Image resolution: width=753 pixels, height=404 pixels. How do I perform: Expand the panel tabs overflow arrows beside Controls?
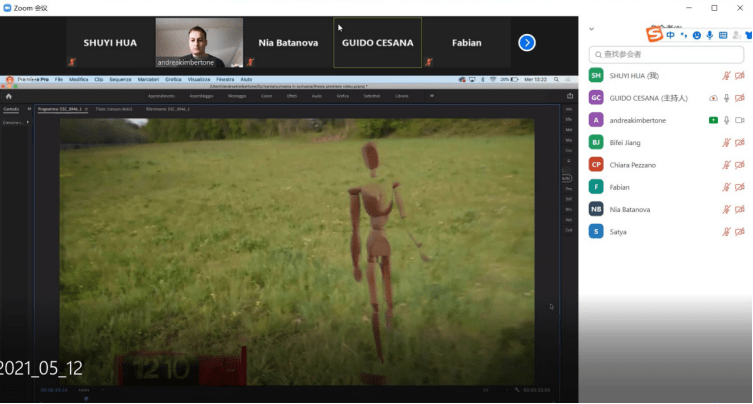(x=29, y=108)
